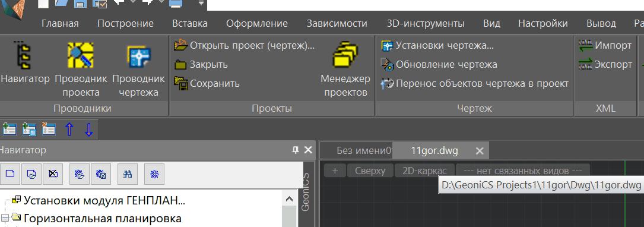Collapse Горизонтальная планировка tree node
Viewport: 644px width, 227px height.
5,217
